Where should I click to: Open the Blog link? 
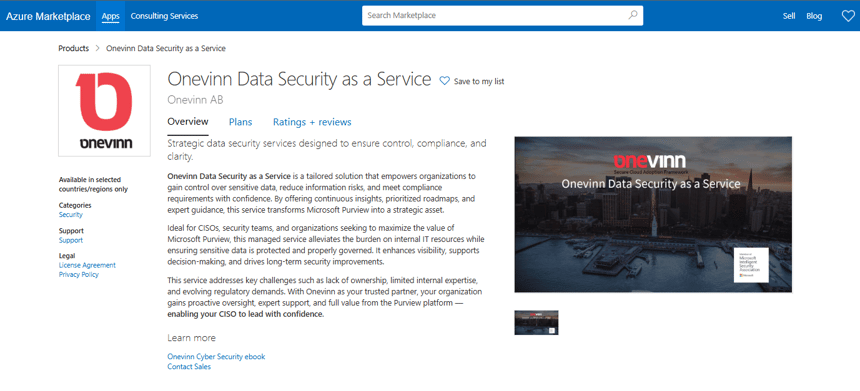(814, 16)
